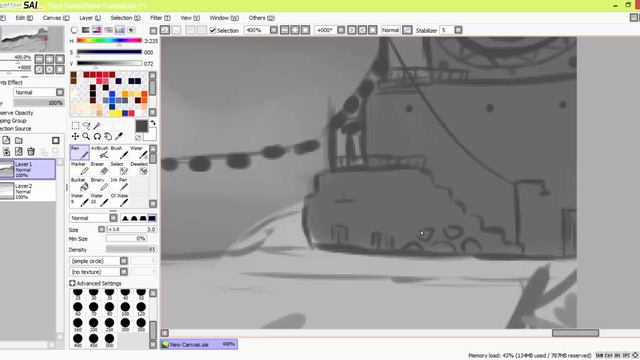Select the softest brush edge shape
Image resolution: width=640 pixels, height=360 pixels.
(x=125, y=218)
